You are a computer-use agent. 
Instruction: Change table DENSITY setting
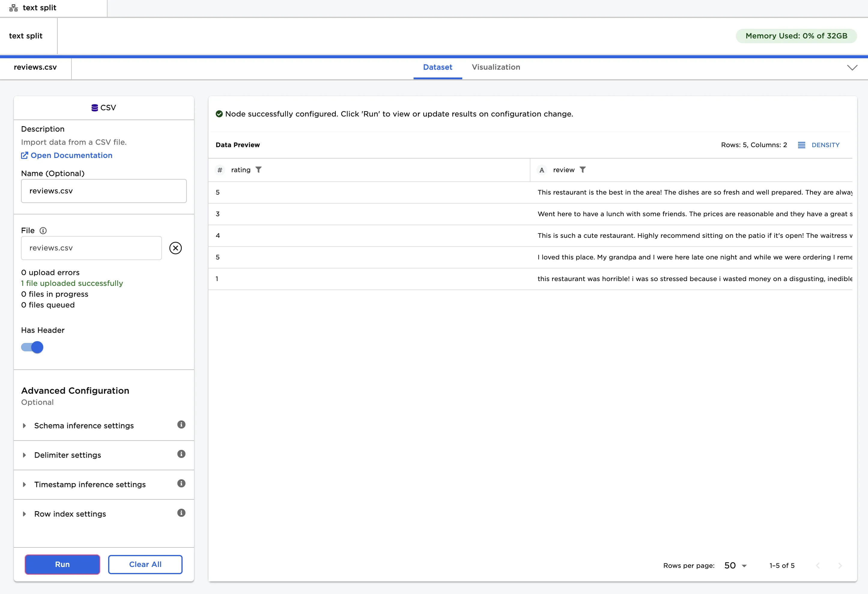tap(818, 145)
